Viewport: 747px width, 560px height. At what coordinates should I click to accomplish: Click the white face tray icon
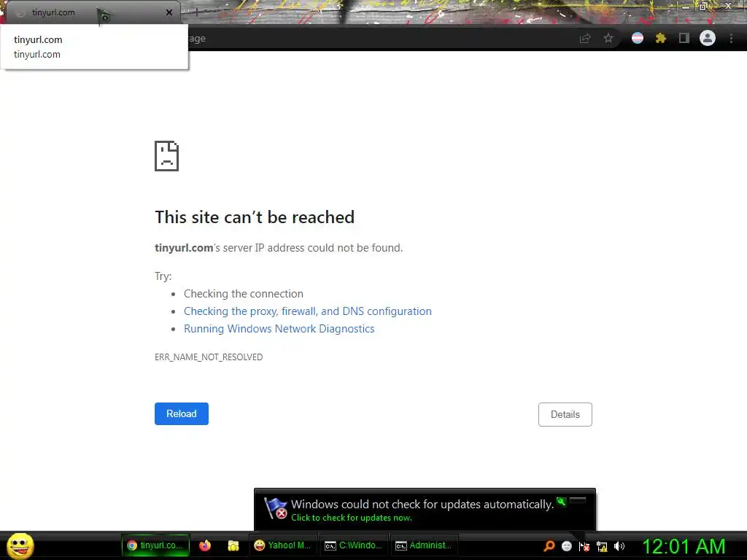566,546
